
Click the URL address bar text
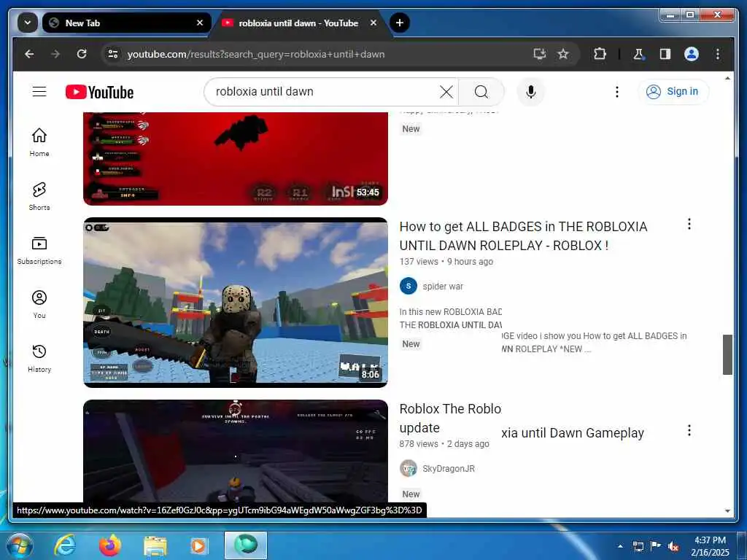(256, 54)
